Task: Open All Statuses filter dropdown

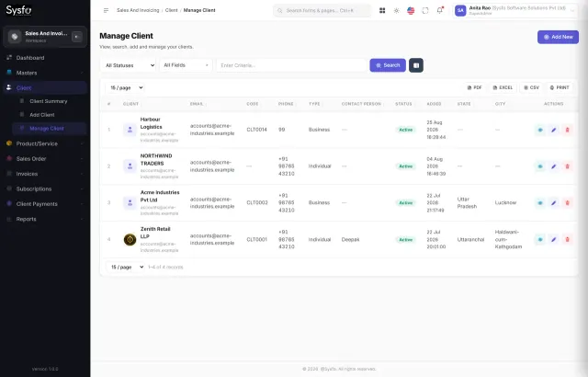Action: point(129,65)
